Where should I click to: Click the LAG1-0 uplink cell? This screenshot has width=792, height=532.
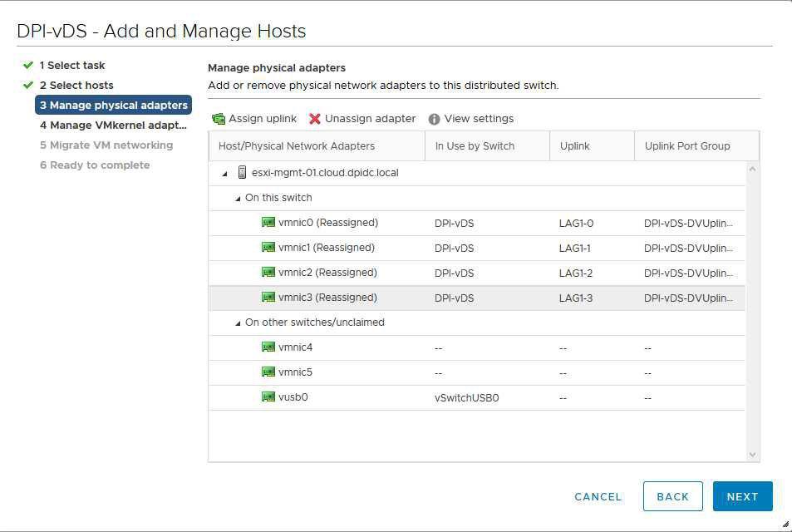pyautogui.click(x=576, y=224)
